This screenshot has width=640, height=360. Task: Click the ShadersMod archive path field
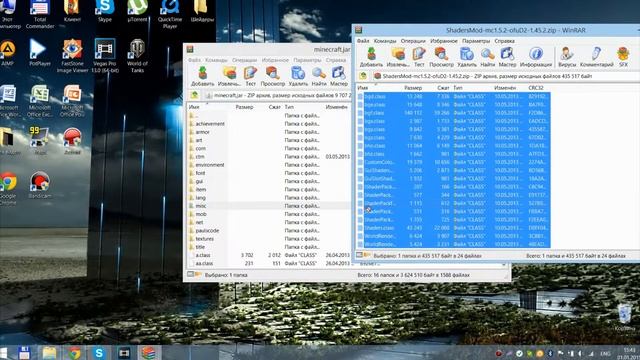pos(506,76)
